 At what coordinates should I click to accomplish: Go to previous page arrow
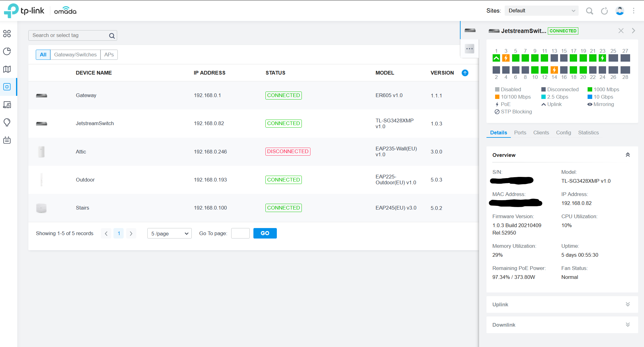(106, 233)
